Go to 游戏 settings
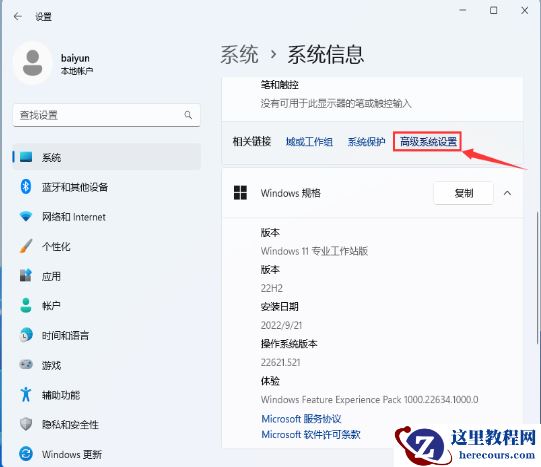The width and height of the screenshot is (541, 467). pyautogui.click(x=106, y=365)
